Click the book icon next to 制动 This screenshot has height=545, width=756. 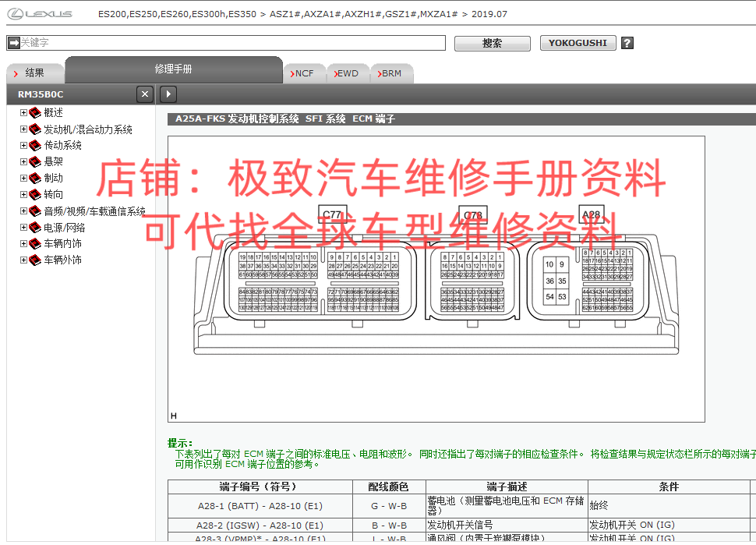pyautogui.click(x=35, y=179)
